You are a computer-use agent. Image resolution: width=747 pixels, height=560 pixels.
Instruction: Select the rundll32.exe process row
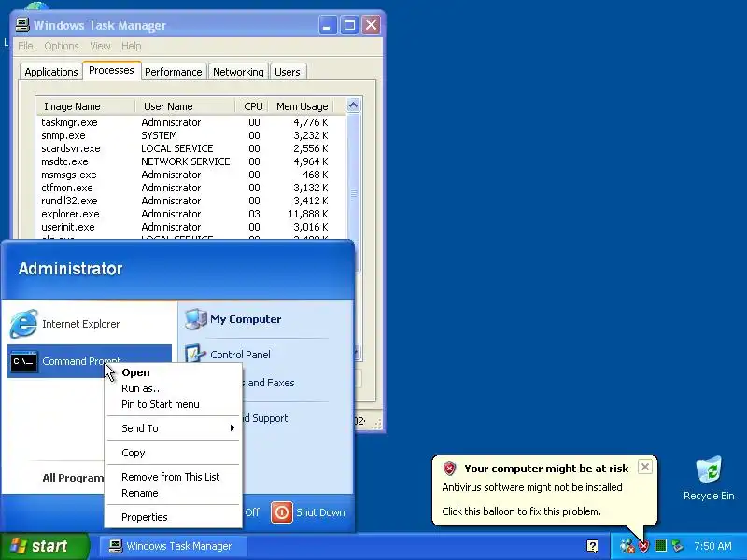tap(191, 201)
